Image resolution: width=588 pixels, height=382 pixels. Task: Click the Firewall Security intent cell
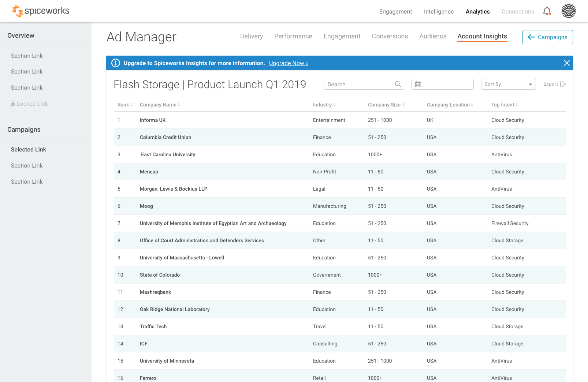510,223
